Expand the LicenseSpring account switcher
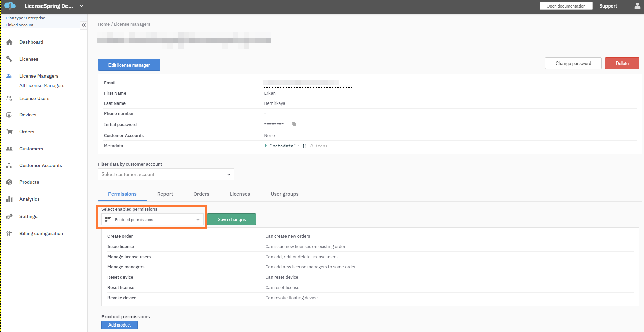 [x=82, y=6]
